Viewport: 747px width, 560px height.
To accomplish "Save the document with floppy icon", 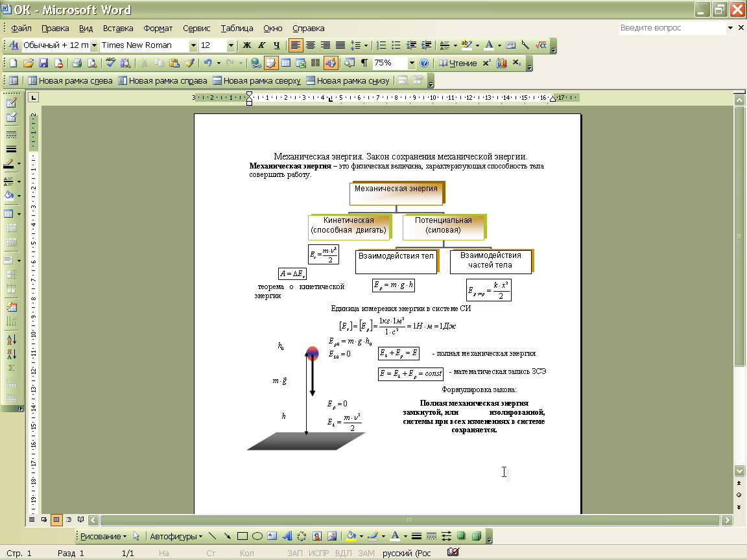I will coord(43,63).
